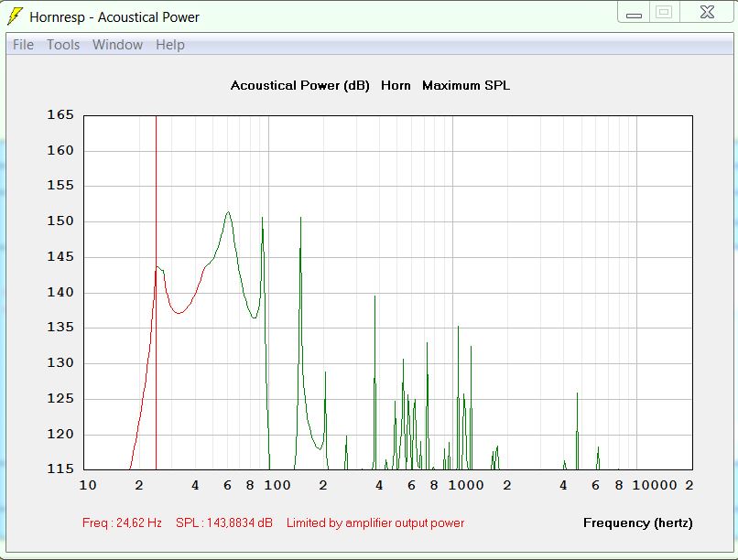
Task: Click the red vertical frequency cursor line
Action: coord(156,293)
